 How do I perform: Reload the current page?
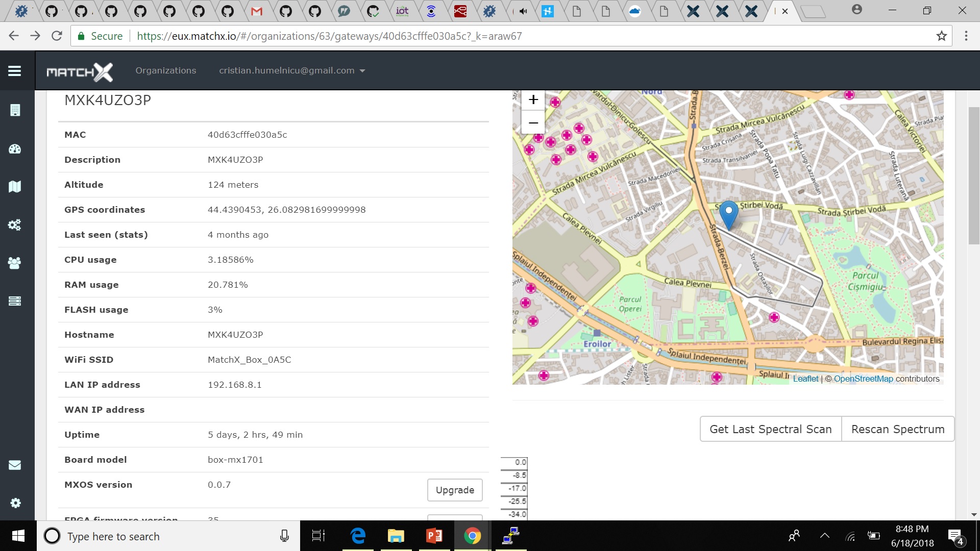point(57,36)
